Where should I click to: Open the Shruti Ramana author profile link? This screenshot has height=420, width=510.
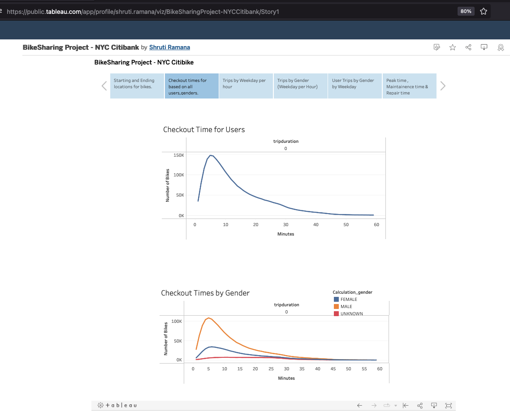click(169, 47)
